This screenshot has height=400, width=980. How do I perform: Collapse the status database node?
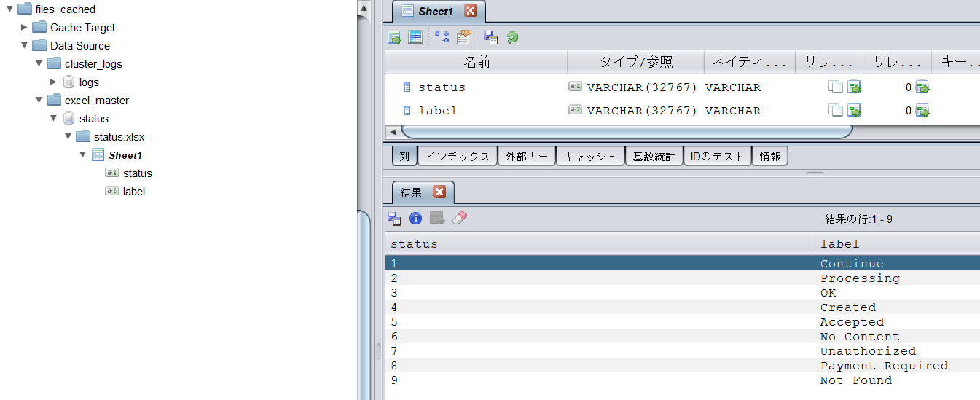[53, 118]
